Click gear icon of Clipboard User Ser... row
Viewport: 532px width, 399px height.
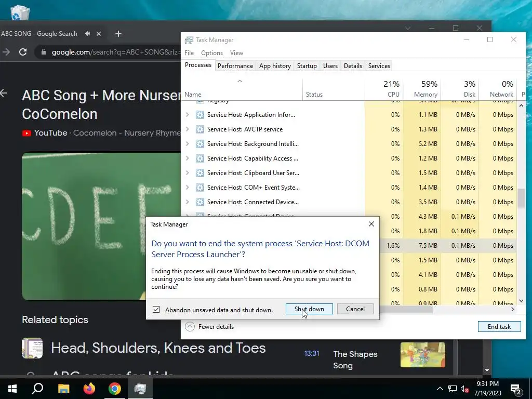(x=200, y=173)
